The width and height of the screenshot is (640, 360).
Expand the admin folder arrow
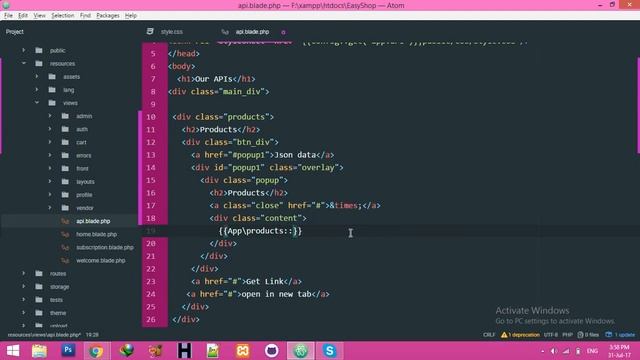coord(50,116)
